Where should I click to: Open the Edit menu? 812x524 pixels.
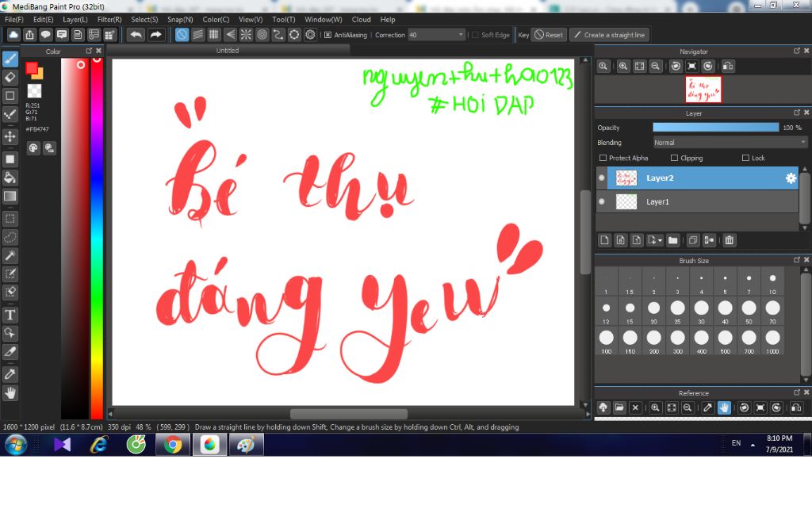43,20
